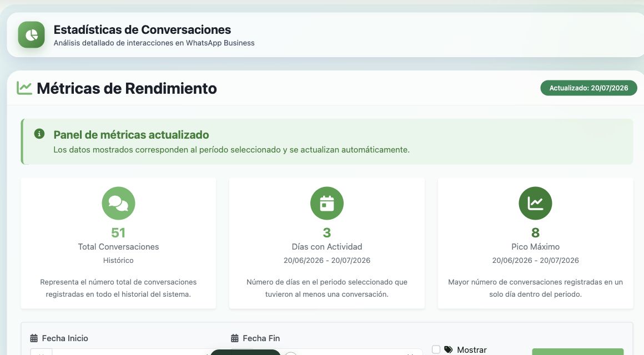
Task: Click the calendar icon above Días con Actividad
Action: tap(327, 203)
